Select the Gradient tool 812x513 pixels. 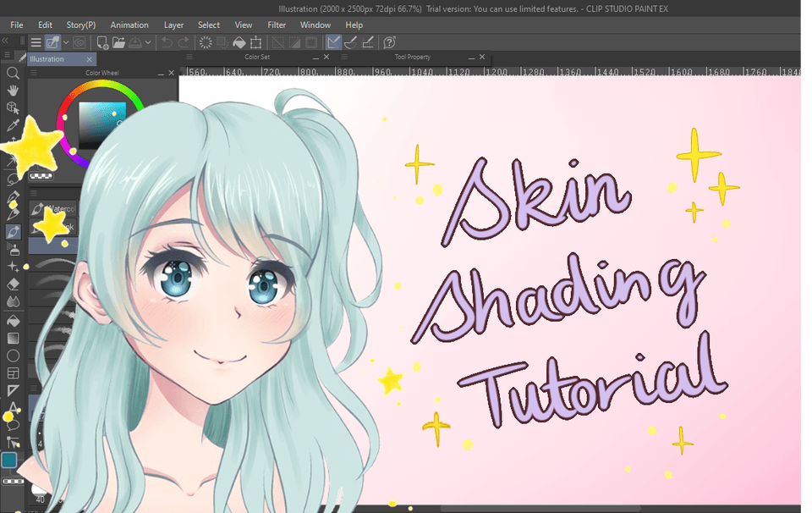click(13, 338)
